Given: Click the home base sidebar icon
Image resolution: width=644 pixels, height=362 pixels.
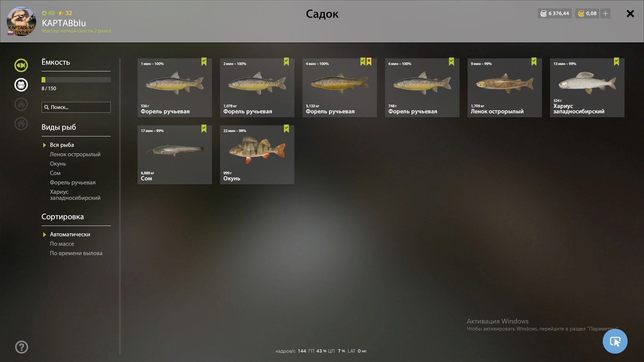Looking at the screenshot, I should tap(21, 124).
